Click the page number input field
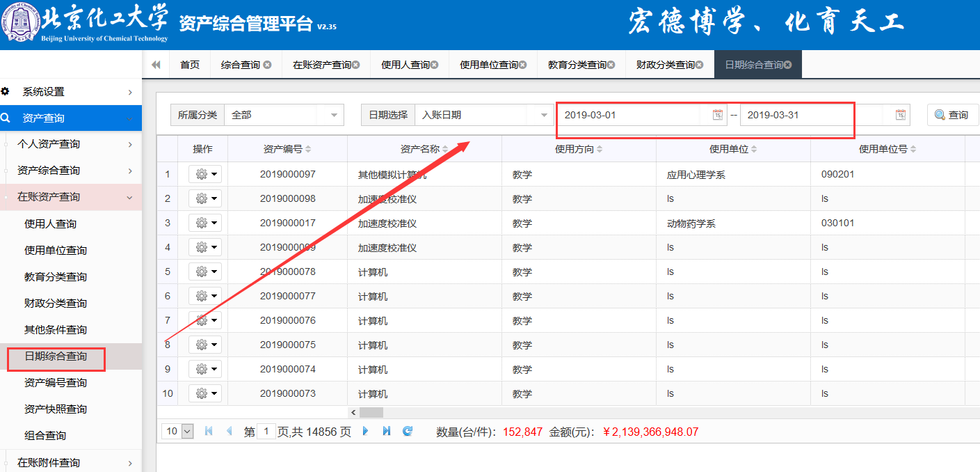 266,432
